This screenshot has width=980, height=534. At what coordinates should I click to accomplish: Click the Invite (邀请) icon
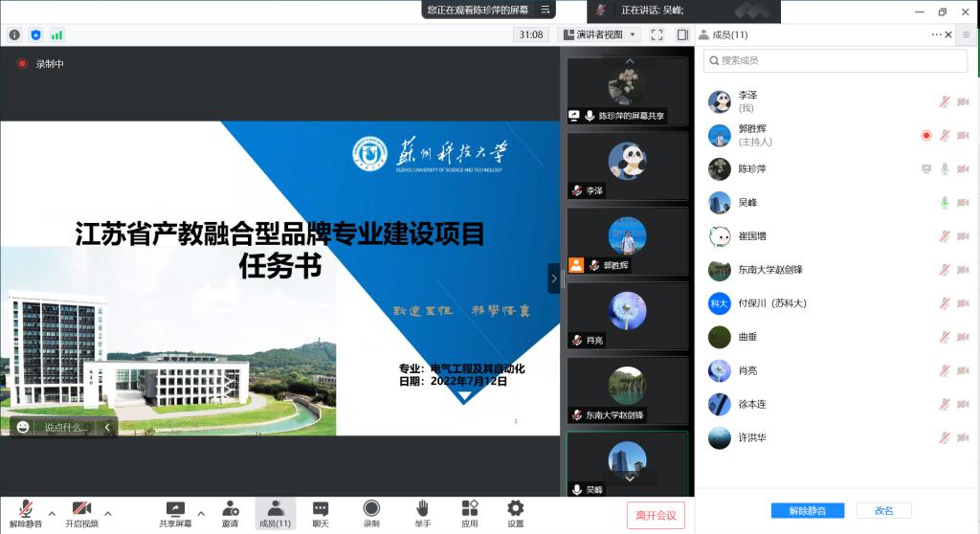231,509
